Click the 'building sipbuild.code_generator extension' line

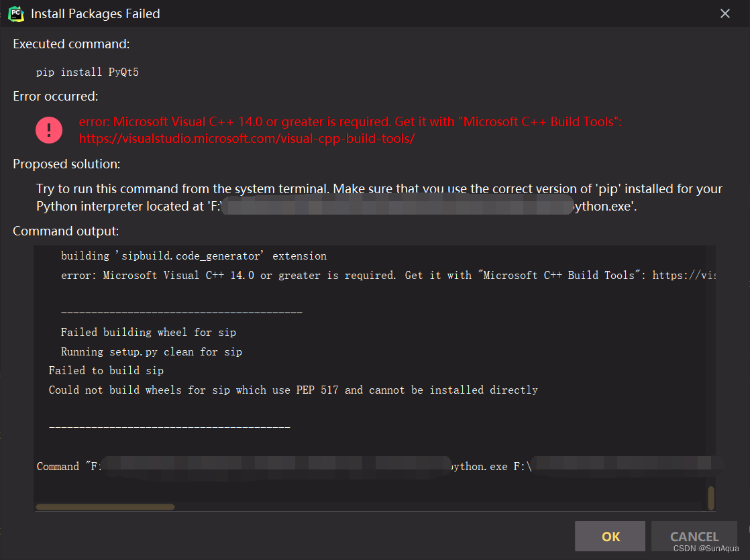(194, 256)
